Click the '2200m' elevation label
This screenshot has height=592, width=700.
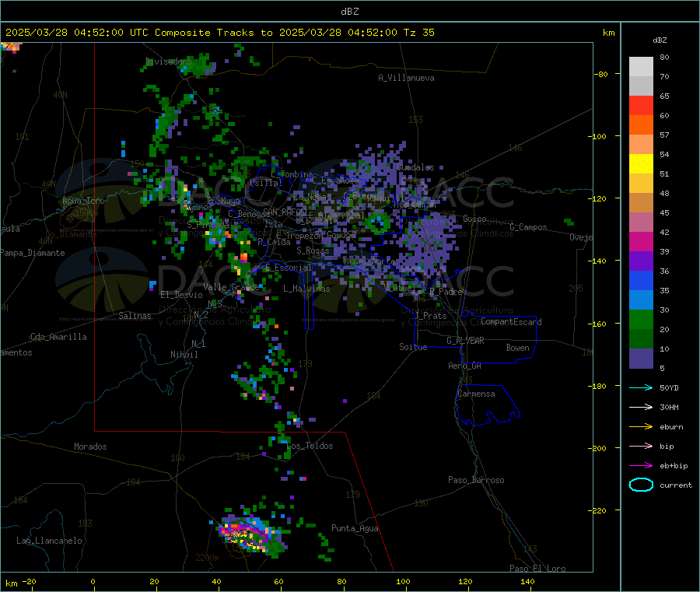pos(207,558)
